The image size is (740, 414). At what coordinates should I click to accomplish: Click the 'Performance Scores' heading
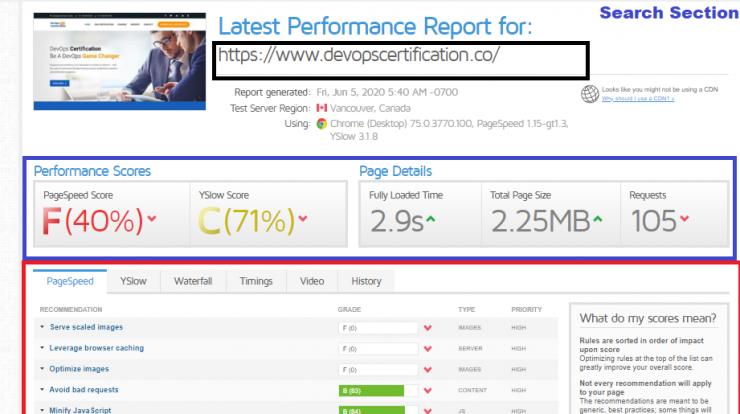pos(92,171)
